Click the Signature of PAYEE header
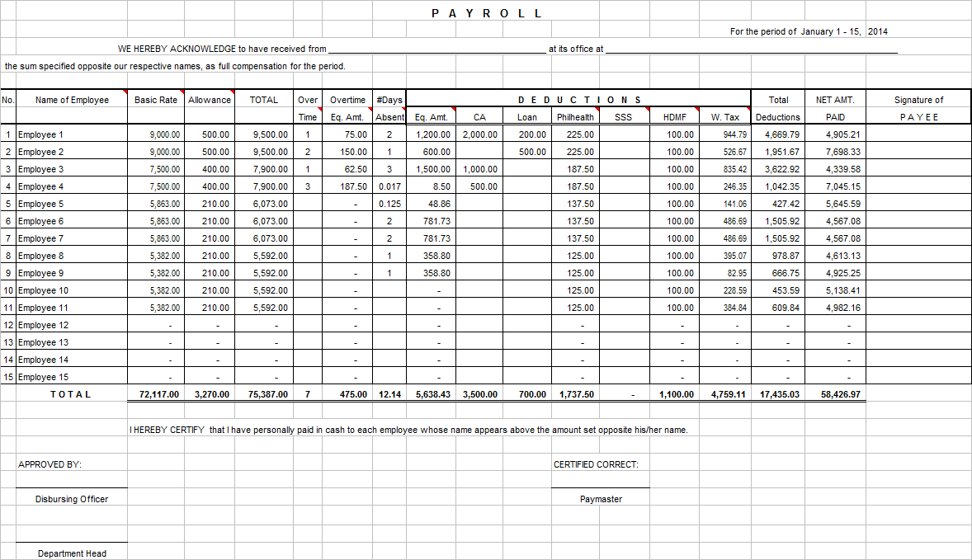Image resolution: width=972 pixels, height=560 pixels. point(918,108)
